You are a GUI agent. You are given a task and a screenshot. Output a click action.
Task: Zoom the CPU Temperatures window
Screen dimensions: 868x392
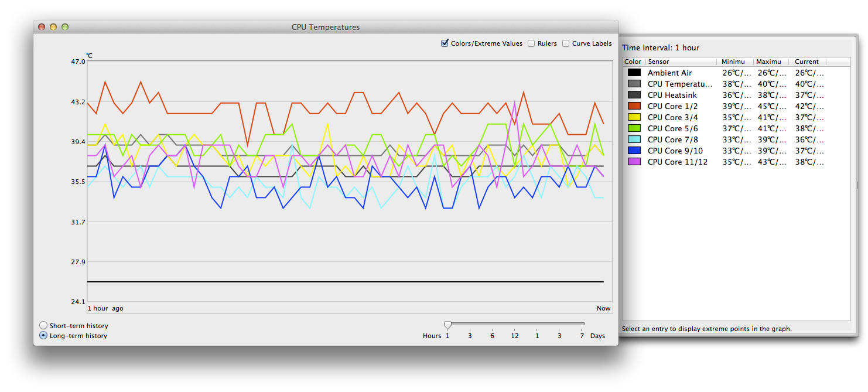pyautogui.click(x=65, y=27)
